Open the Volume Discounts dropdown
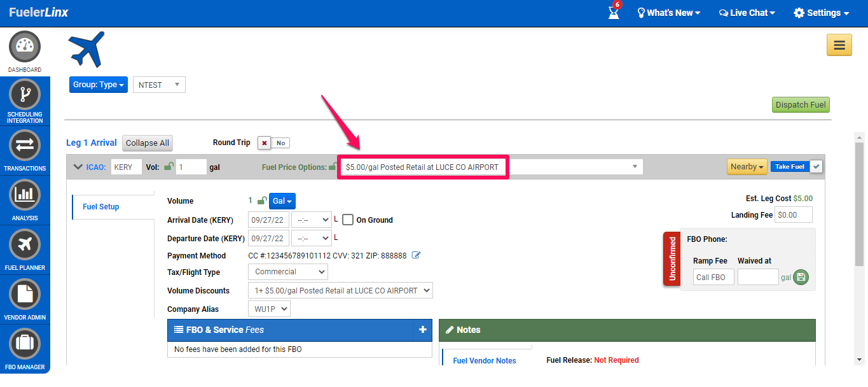 (x=340, y=290)
